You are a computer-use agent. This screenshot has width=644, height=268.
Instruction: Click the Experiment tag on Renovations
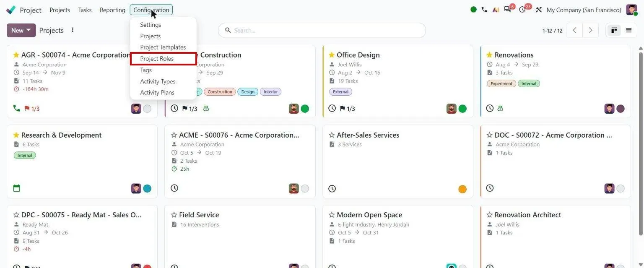[501, 83]
